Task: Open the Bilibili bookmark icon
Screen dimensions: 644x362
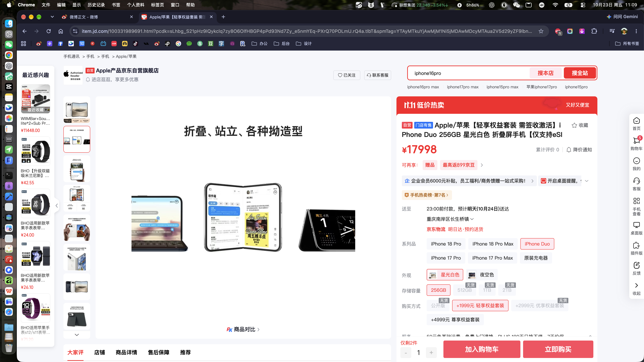Action: click(103, 44)
